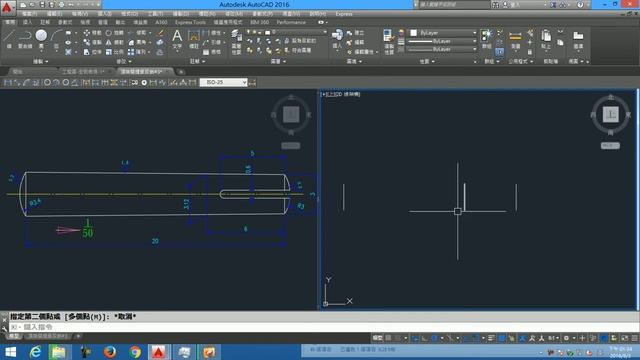Open the ISO-25 dimension style dropdown
The height and width of the screenshot is (360, 640).
coord(224,82)
